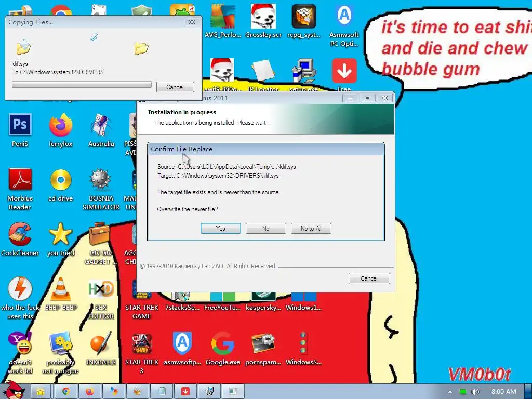Click the green network tray icon

click(463, 392)
